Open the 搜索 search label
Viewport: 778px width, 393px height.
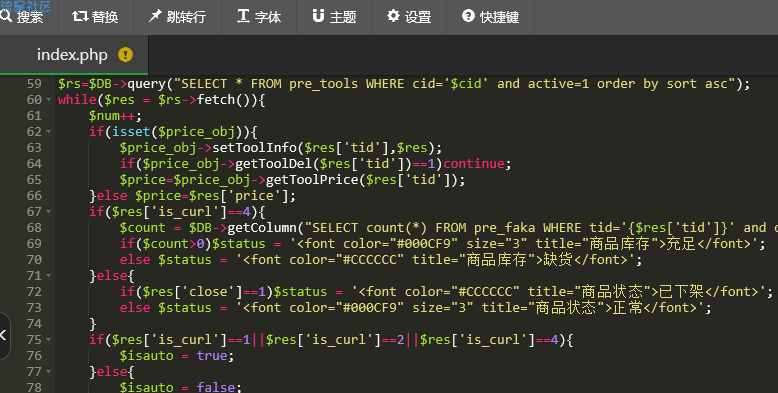pyautogui.click(x=30, y=17)
